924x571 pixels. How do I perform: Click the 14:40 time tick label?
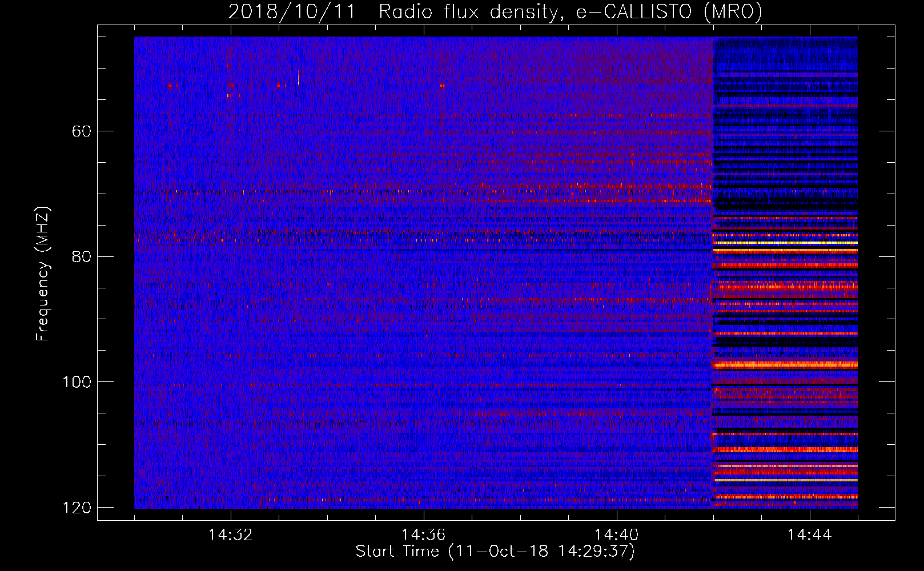tap(616, 535)
